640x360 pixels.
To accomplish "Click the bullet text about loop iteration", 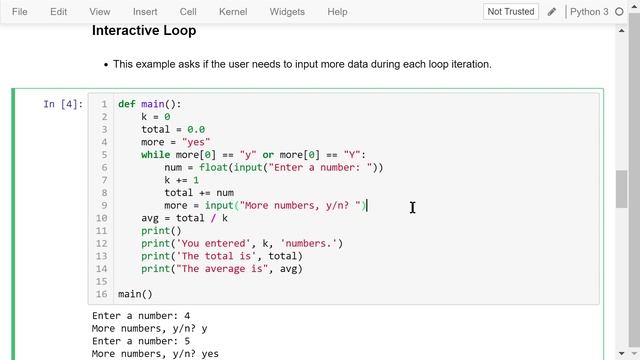I will [x=302, y=64].
